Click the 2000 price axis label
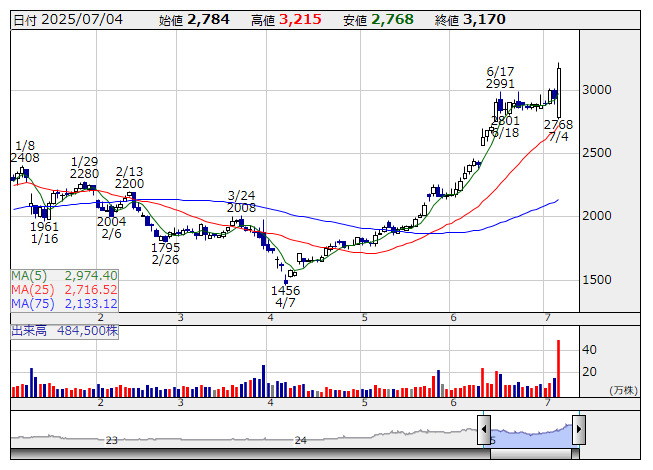The image size is (653, 470). pos(597,216)
